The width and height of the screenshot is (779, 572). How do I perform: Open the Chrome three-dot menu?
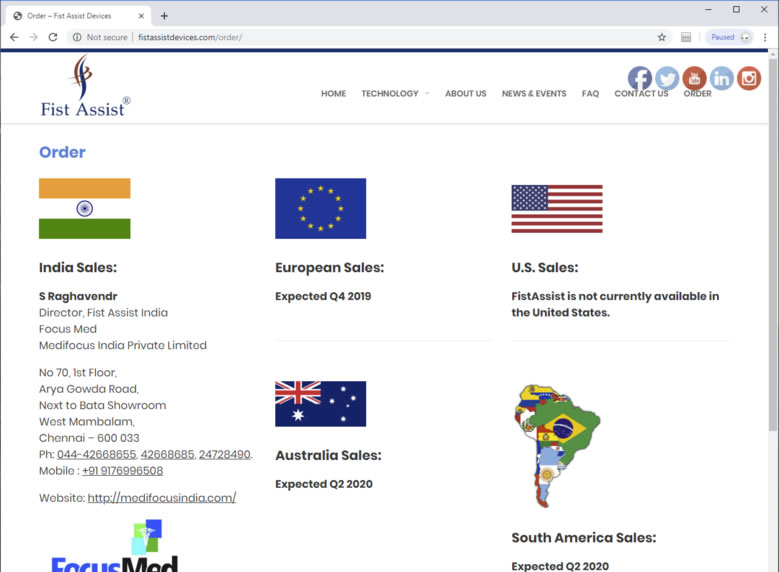click(765, 37)
